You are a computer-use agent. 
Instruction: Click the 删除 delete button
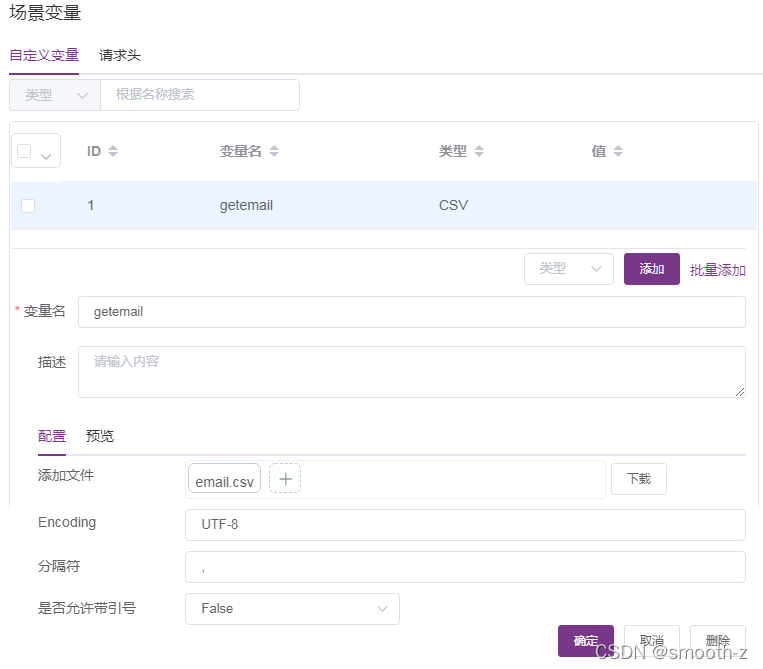[718, 641]
